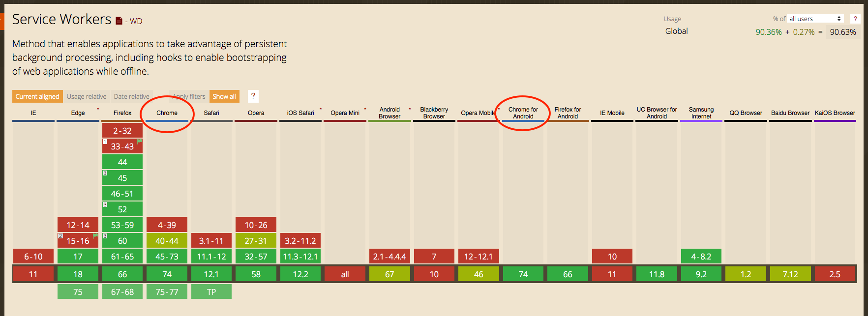Switch to Usage relative view
The height and width of the screenshot is (316, 868).
(x=87, y=96)
